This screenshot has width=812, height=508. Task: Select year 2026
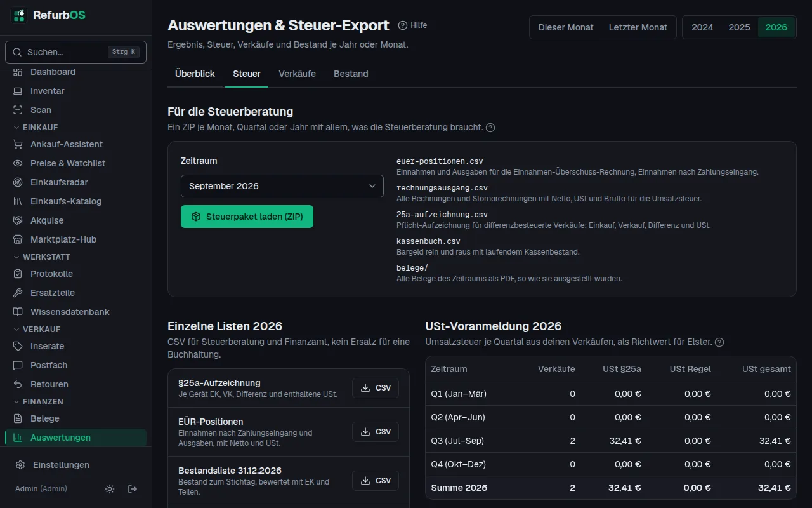776,27
